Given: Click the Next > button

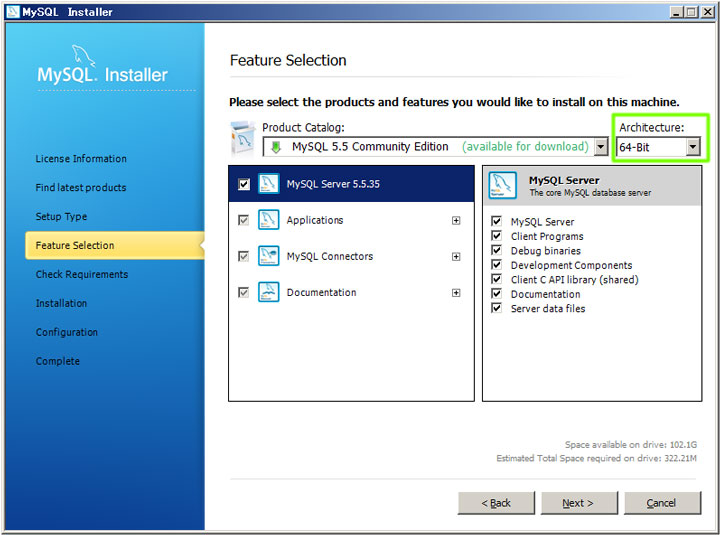Looking at the screenshot, I should [x=579, y=503].
